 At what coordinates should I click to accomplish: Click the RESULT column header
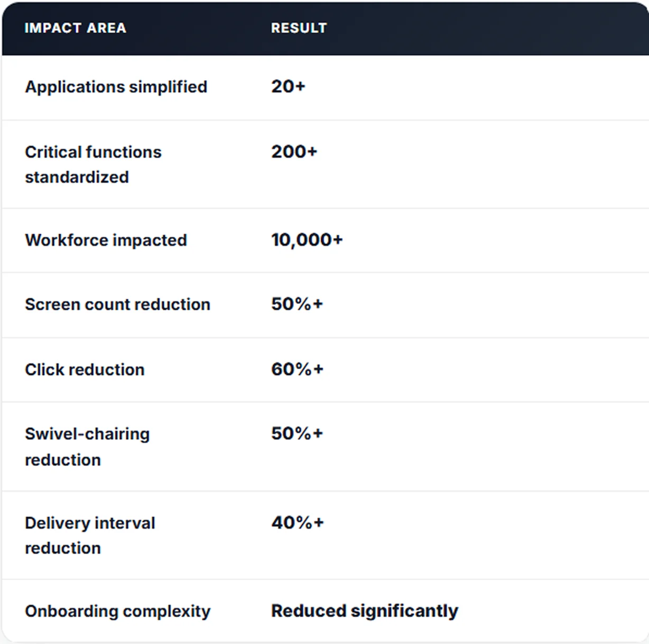pyautogui.click(x=299, y=28)
